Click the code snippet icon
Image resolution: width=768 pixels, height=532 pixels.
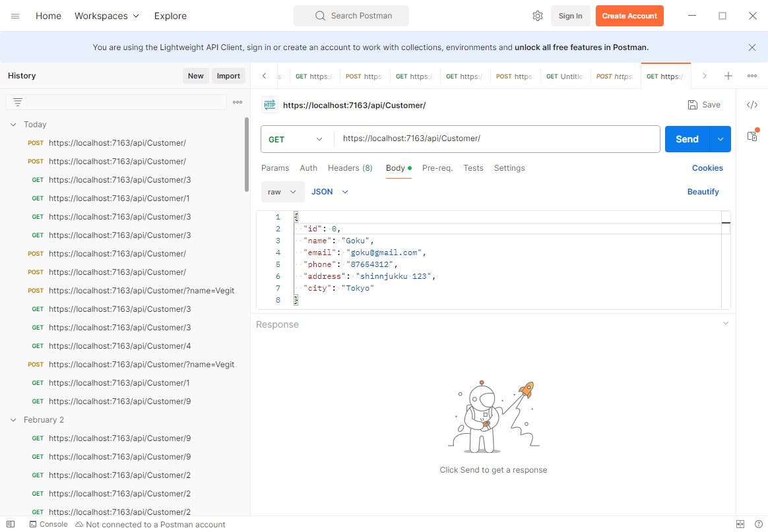pos(752,105)
